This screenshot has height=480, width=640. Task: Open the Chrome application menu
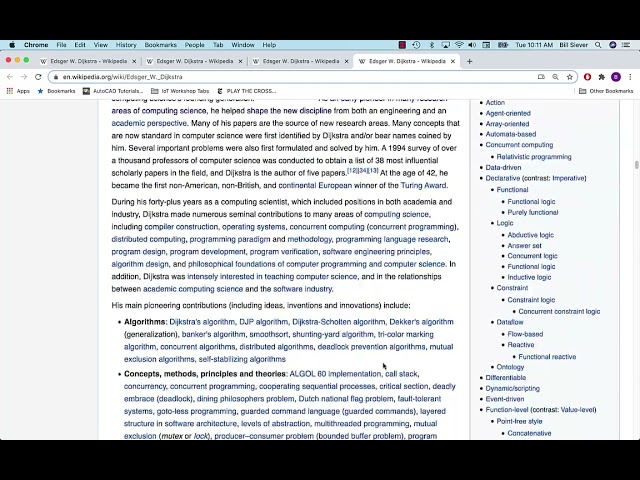pyautogui.click(x=36, y=45)
